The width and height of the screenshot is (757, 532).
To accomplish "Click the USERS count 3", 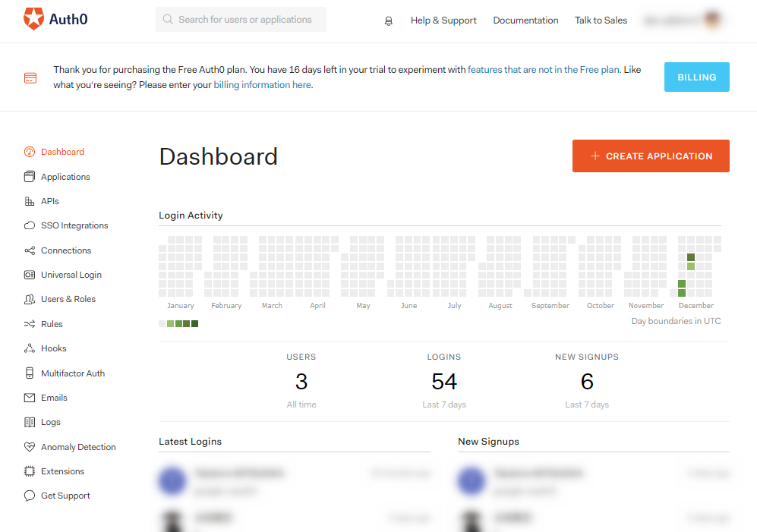I will 301,382.
